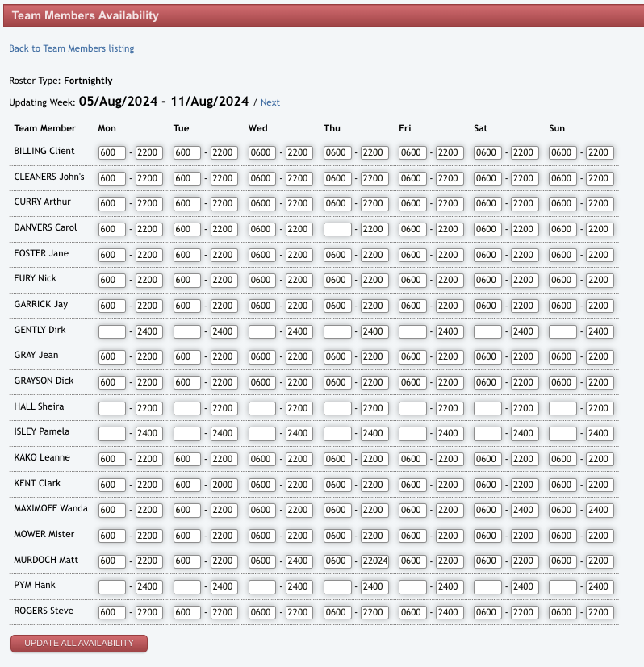
Task: Click BILLING Client's Monday start time field
Action: (112, 152)
